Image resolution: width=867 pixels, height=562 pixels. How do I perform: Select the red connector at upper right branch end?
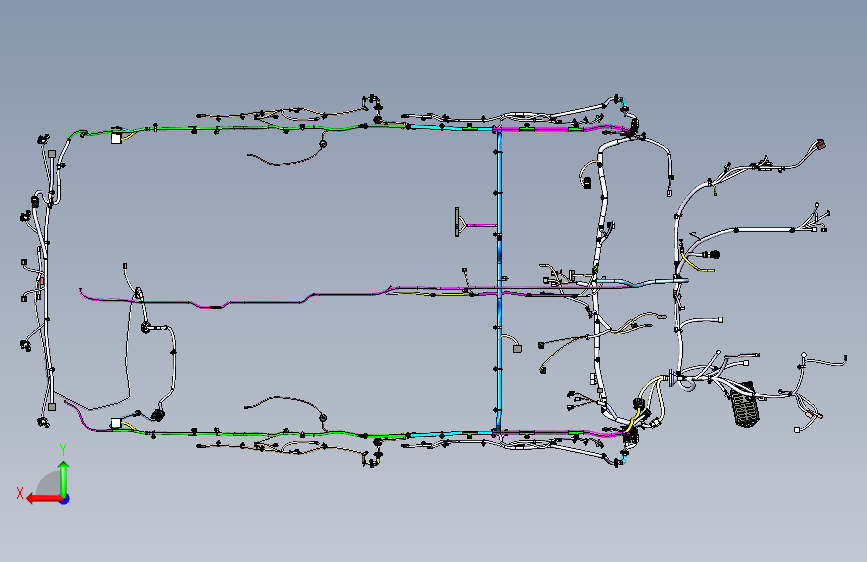tap(821, 144)
